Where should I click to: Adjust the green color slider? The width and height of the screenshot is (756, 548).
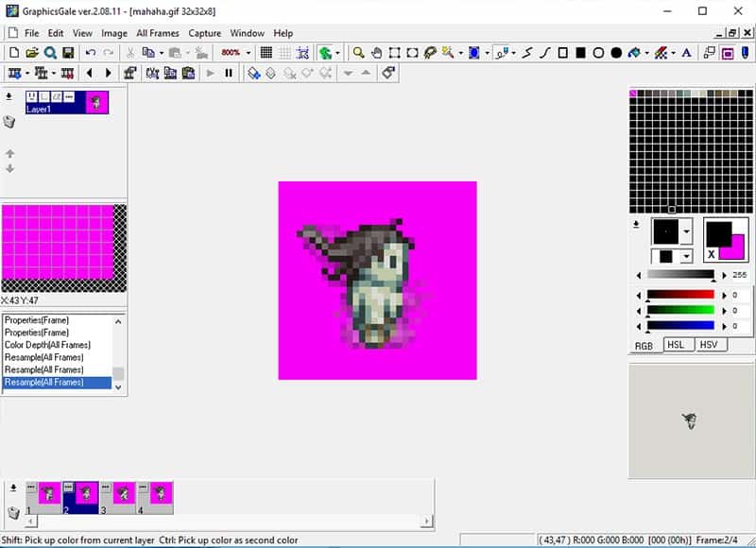tap(680, 311)
